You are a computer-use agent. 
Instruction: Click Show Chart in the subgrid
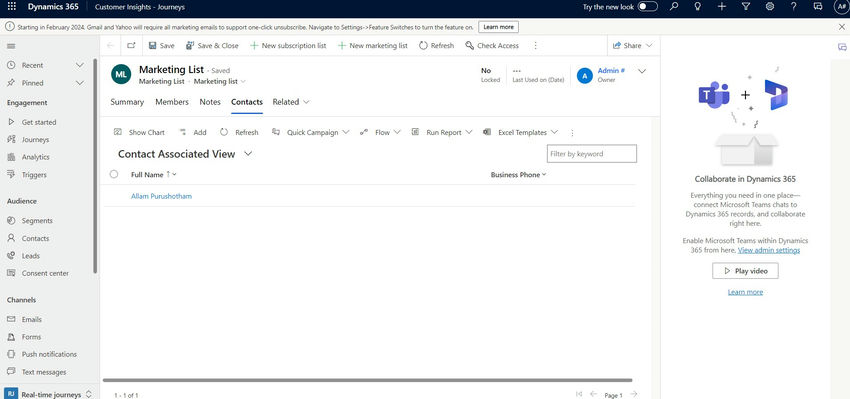tap(139, 132)
